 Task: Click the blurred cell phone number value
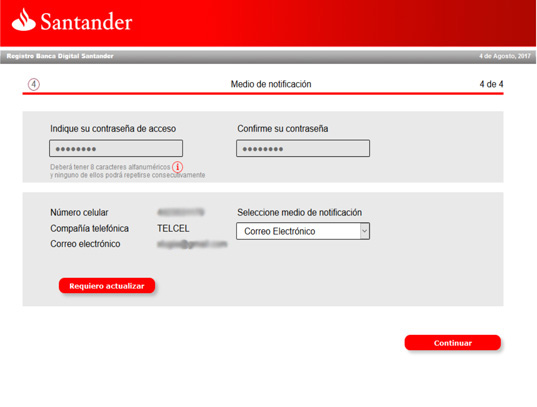pyautogui.click(x=180, y=212)
